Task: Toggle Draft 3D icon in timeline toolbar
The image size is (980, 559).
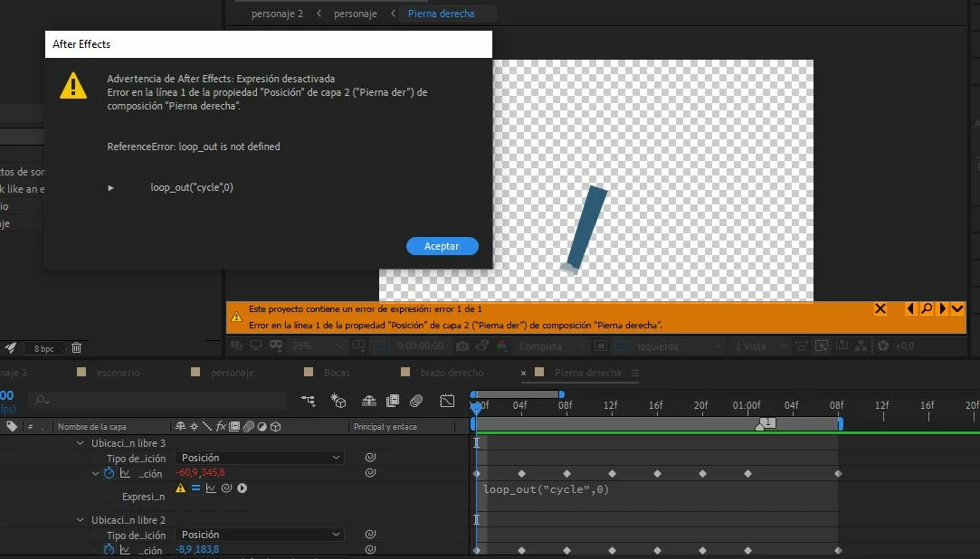Action: (x=338, y=401)
